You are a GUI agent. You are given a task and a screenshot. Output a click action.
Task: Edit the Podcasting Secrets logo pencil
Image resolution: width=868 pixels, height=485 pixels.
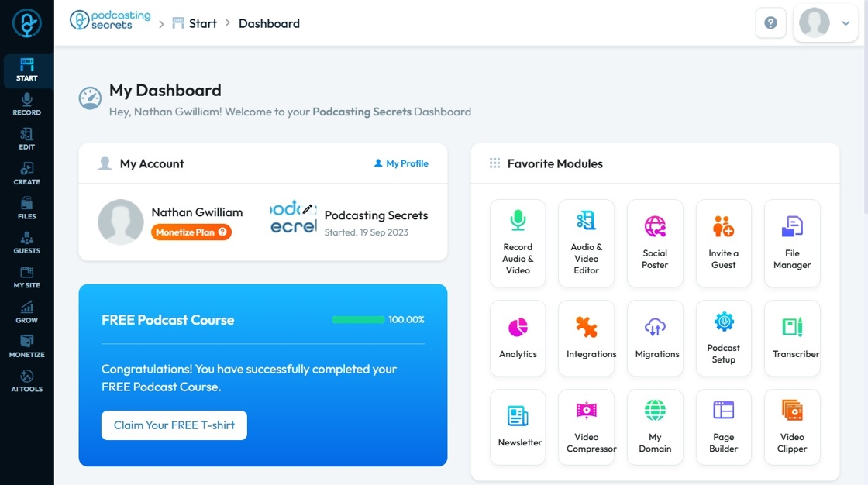307,209
